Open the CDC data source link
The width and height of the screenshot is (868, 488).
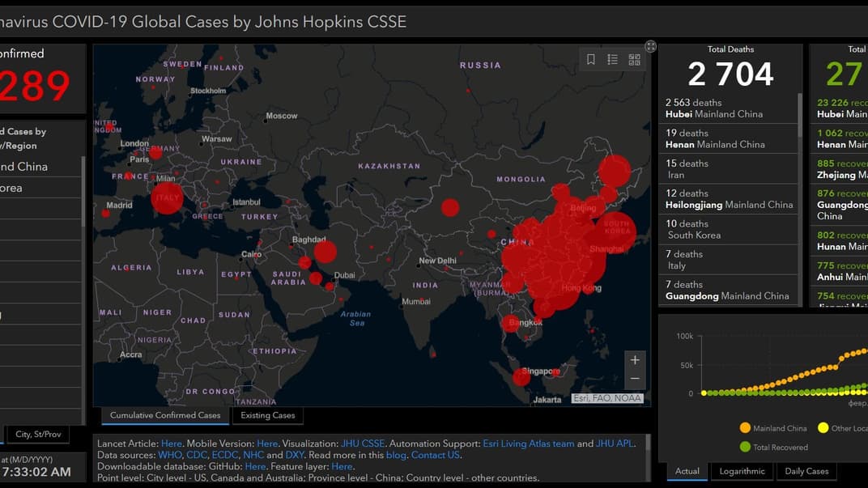click(197, 456)
